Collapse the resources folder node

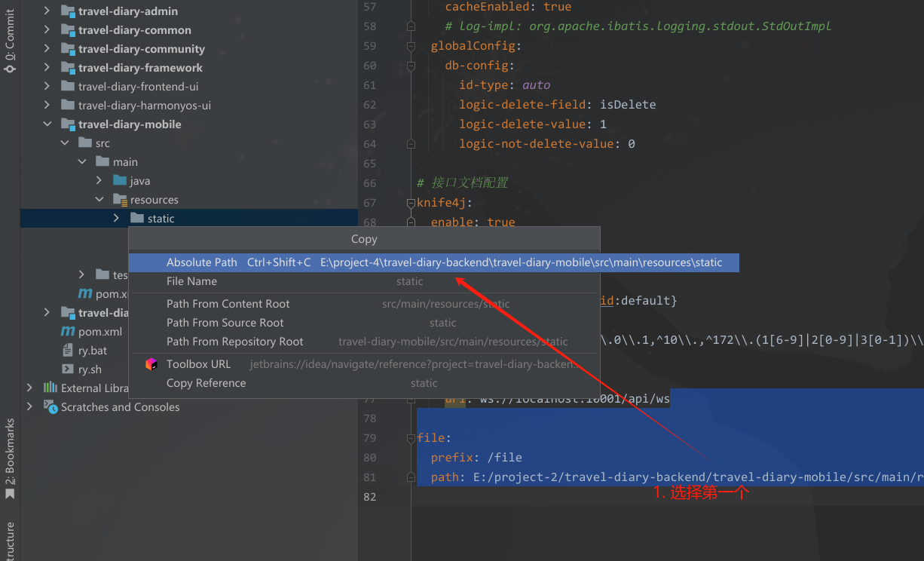pos(99,200)
